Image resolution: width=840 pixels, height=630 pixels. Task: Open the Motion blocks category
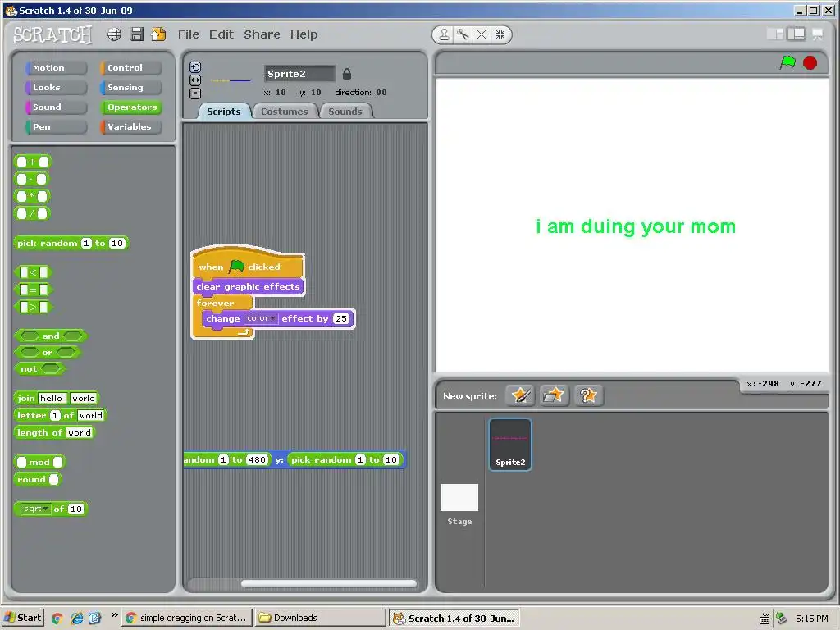tap(56, 67)
